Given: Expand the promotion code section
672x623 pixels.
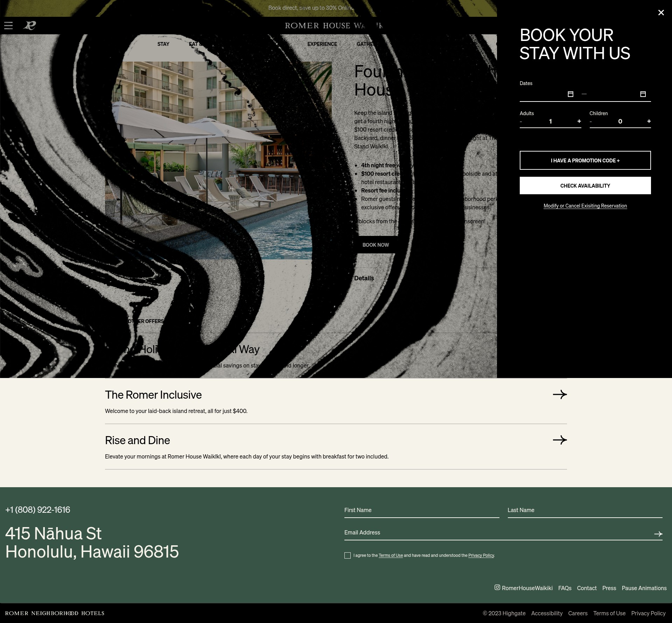Looking at the screenshot, I should click(585, 160).
